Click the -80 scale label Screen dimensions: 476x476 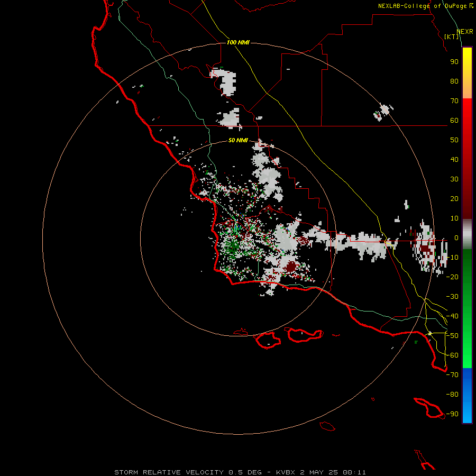click(452, 395)
